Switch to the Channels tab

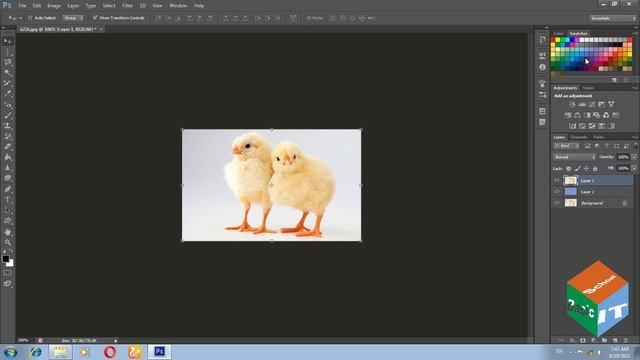pos(579,137)
